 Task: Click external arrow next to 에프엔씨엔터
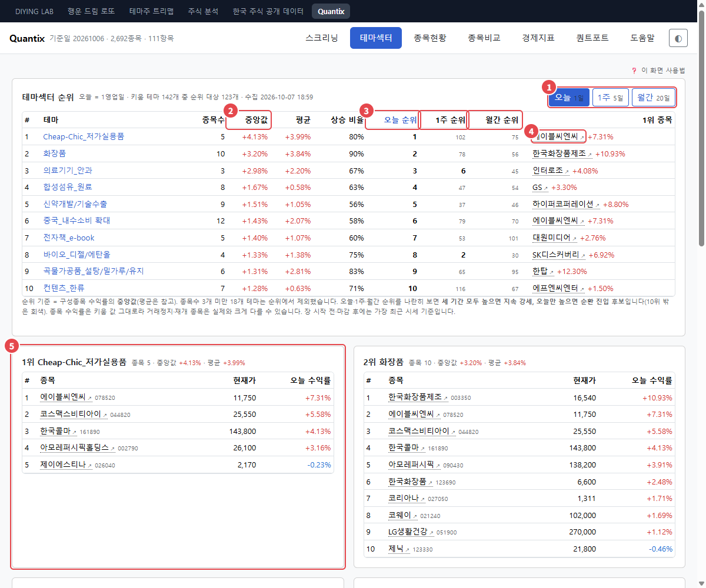coord(582,290)
